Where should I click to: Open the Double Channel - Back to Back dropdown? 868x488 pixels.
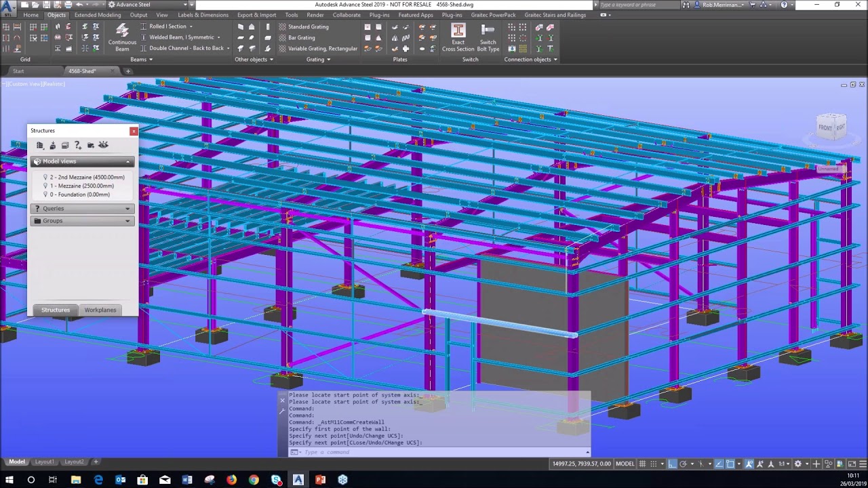[x=228, y=48]
